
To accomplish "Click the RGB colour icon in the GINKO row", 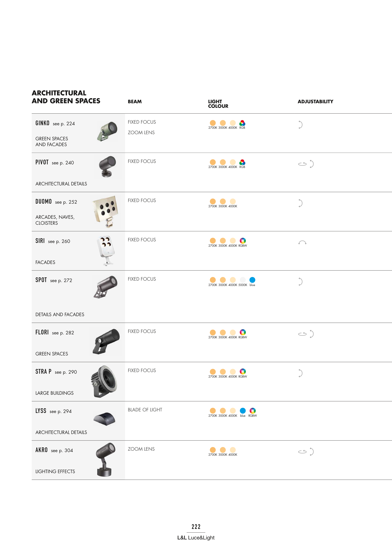I will pos(242,123).
